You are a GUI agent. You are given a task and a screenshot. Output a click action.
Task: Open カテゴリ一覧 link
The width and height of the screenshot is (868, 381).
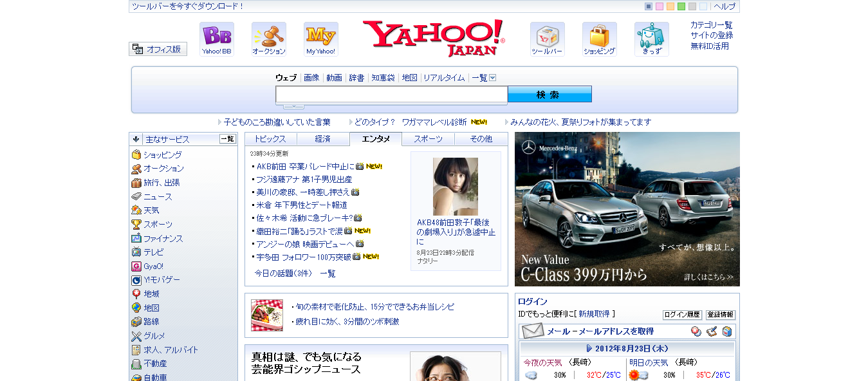coord(712,25)
